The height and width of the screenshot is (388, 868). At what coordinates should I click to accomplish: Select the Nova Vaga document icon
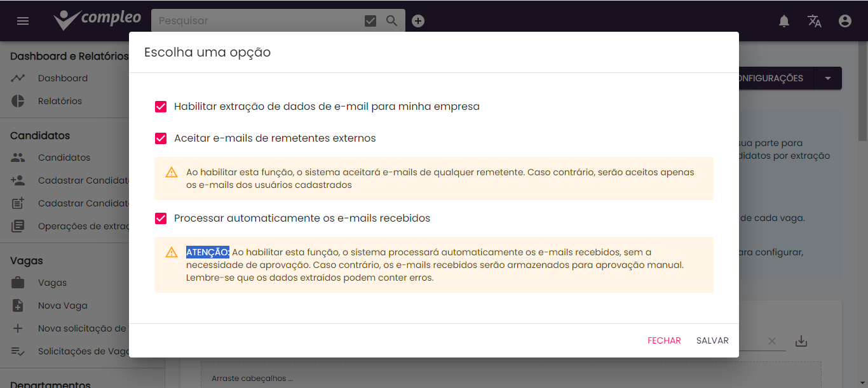coord(18,305)
